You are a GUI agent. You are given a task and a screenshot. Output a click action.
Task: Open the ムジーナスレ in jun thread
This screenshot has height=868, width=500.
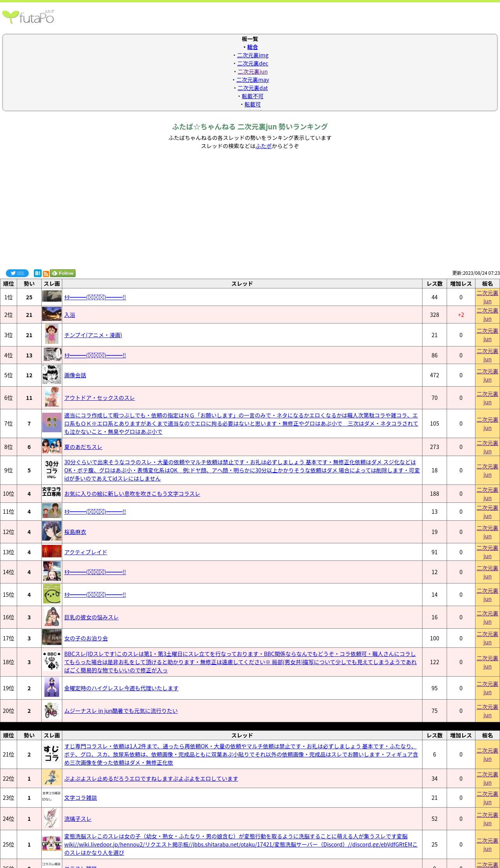pyautogui.click(x=121, y=711)
